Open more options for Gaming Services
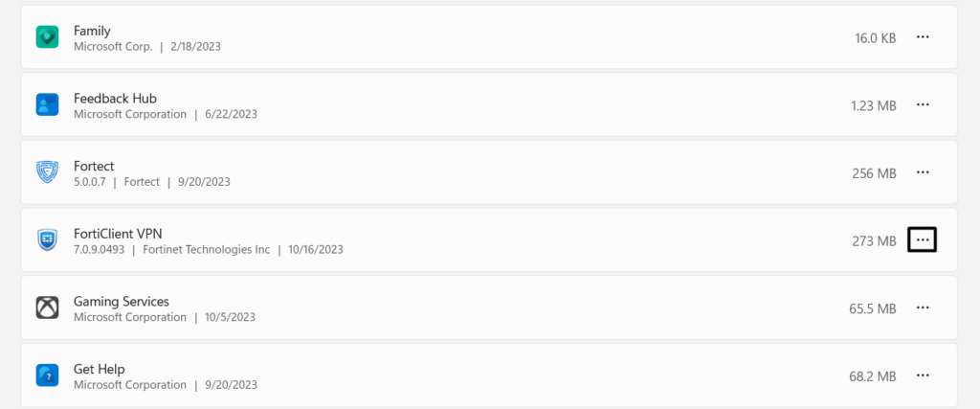This screenshot has width=980, height=409. tap(923, 307)
